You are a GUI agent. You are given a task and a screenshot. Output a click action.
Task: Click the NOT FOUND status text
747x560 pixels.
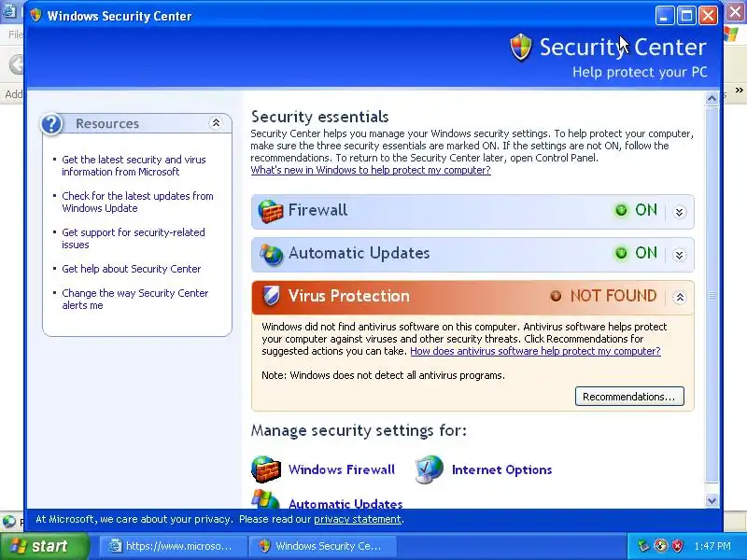click(x=613, y=296)
